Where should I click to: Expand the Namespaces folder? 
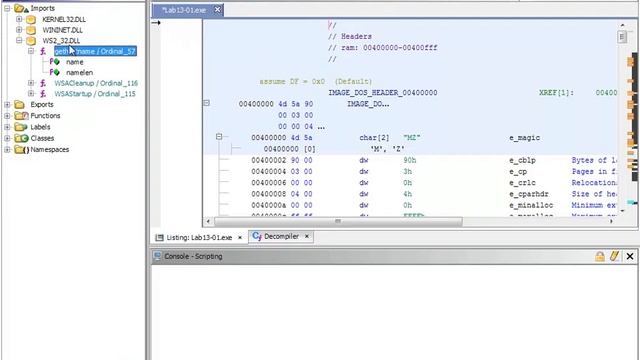[x=7, y=150]
